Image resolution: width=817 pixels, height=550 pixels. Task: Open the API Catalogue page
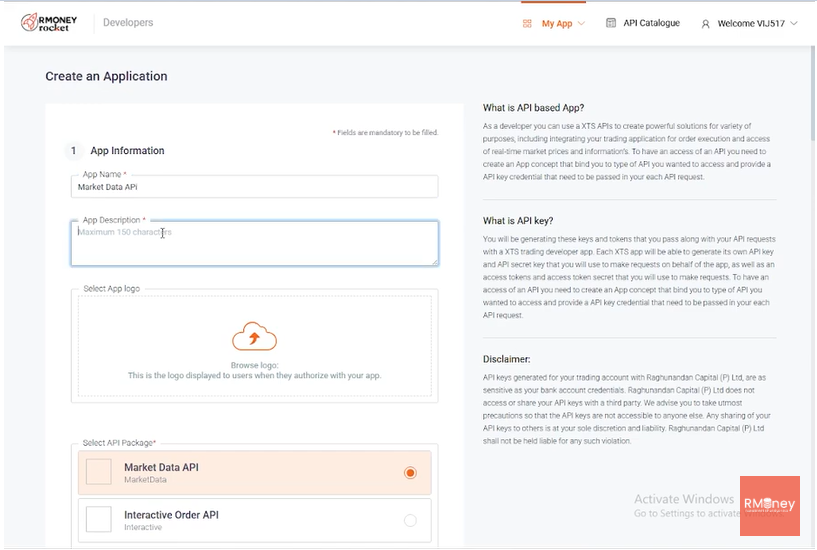click(x=651, y=23)
